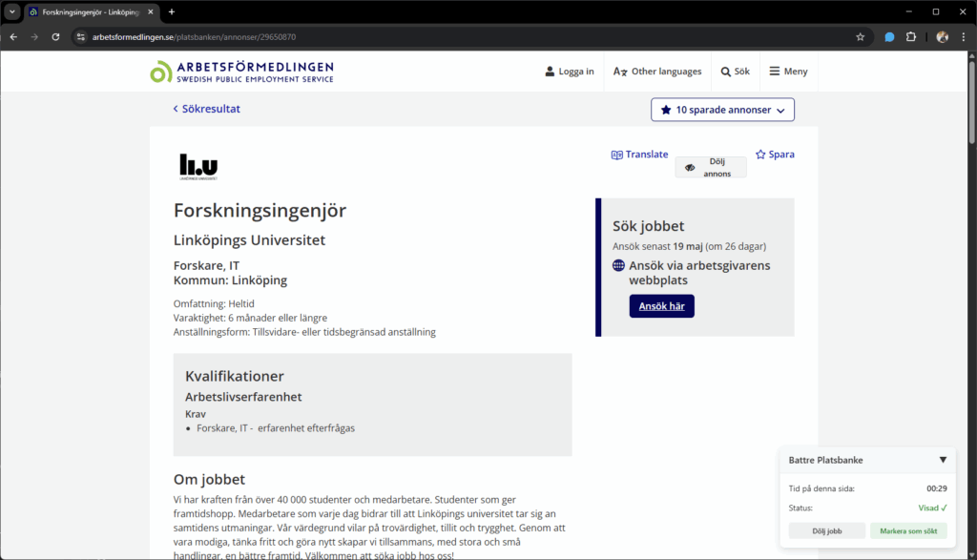
Task: Open the Sök search option
Action: click(x=736, y=72)
